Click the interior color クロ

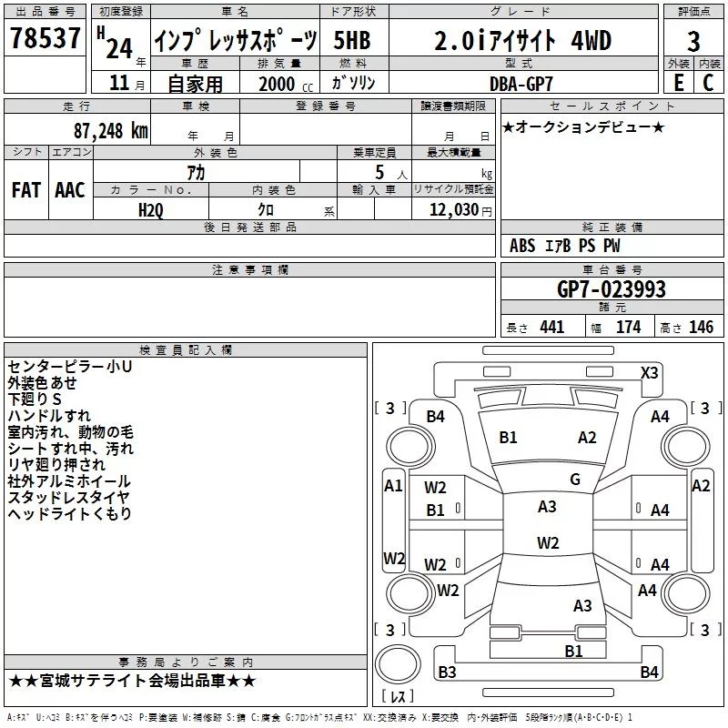coord(266,209)
